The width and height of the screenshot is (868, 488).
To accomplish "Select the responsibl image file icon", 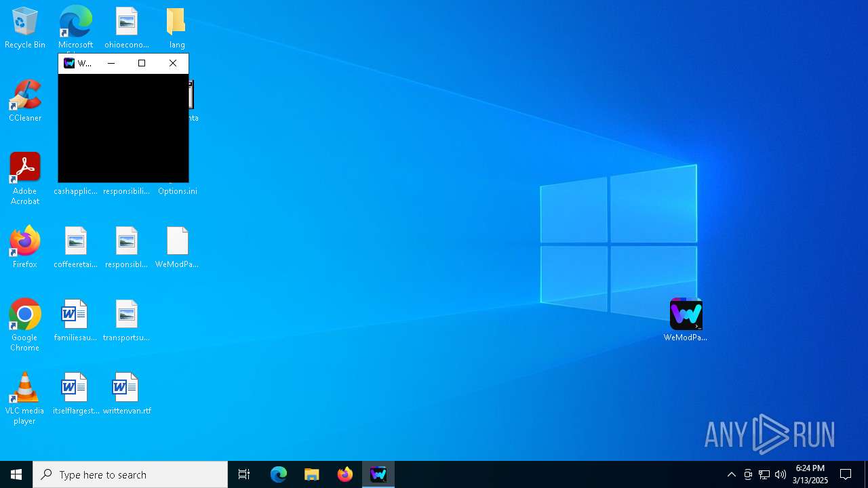I will (126, 247).
